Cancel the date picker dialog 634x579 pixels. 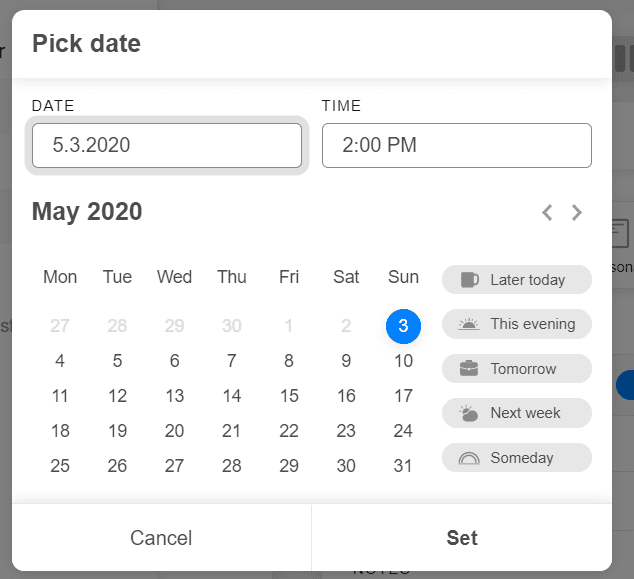[161, 538]
